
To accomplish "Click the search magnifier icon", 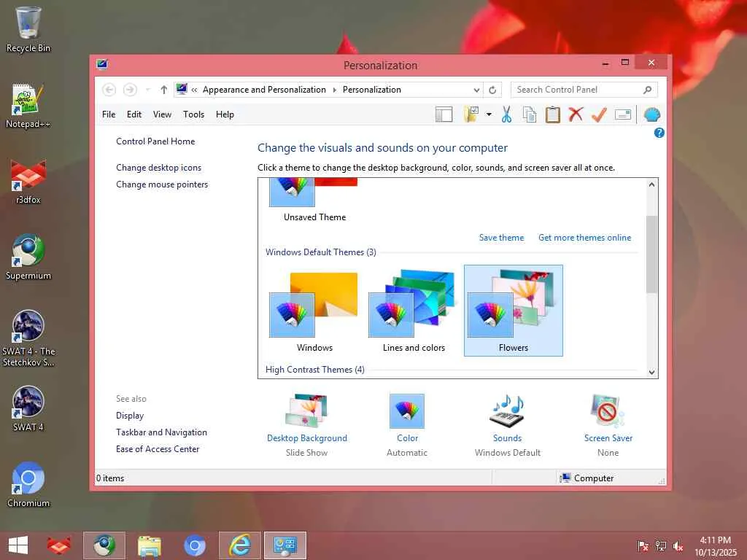I will pos(647,90).
